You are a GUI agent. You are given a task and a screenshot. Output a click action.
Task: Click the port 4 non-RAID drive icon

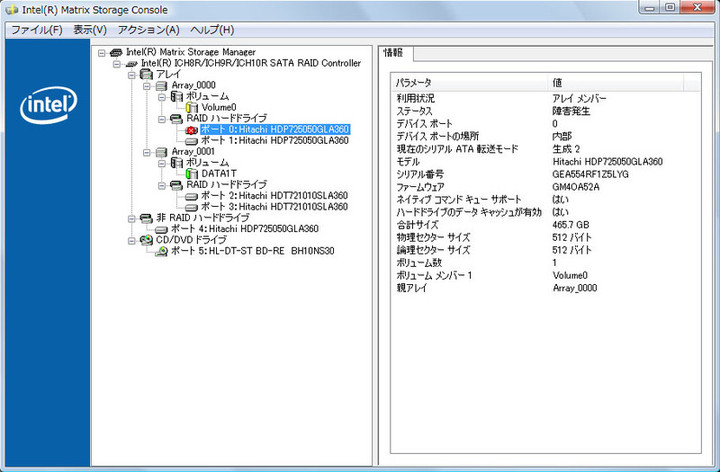(x=161, y=229)
